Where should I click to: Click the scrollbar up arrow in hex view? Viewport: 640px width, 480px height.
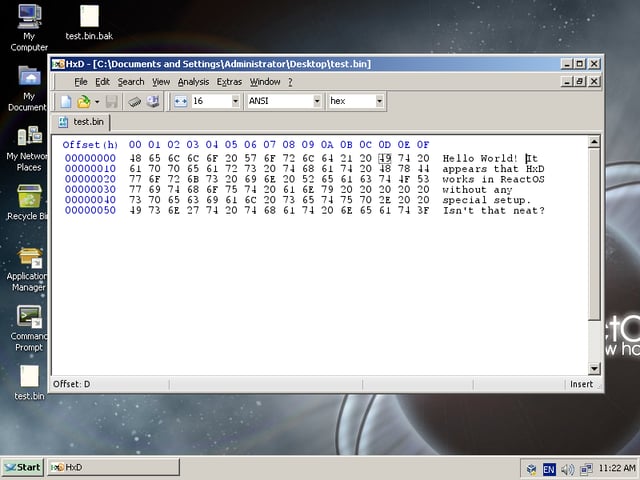click(x=594, y=142)
